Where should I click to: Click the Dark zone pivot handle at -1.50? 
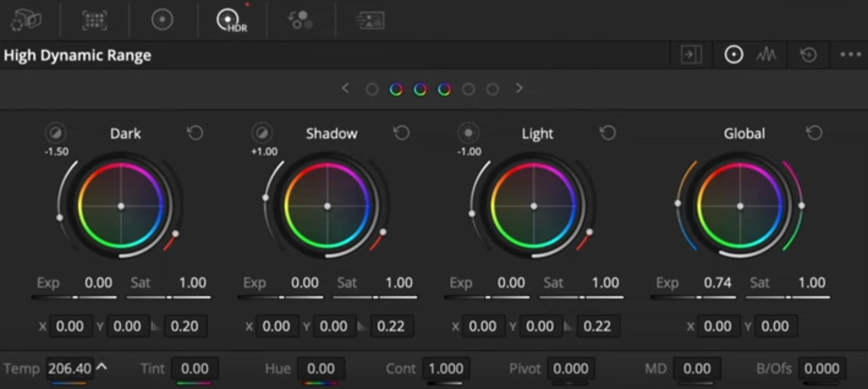[59, 217]
